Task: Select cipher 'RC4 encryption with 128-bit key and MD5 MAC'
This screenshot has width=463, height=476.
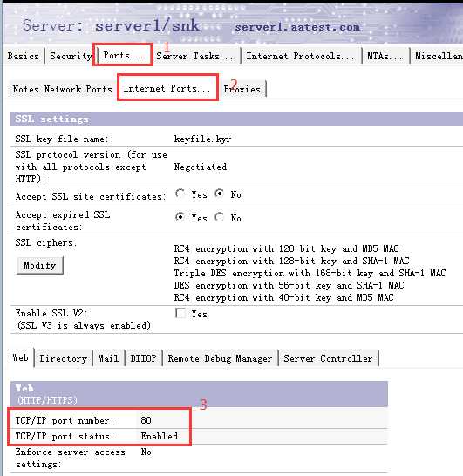Action: 286,249
